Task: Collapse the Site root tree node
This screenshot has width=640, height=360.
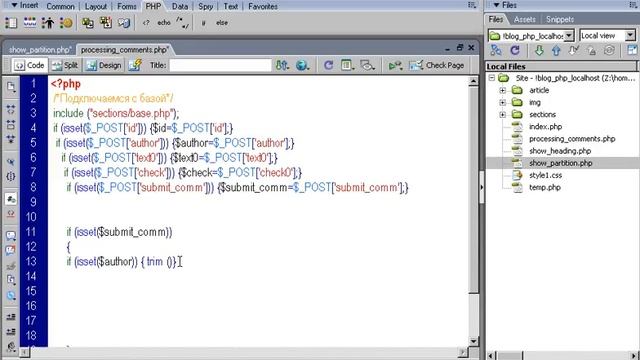Action: [x=491, y=78]
